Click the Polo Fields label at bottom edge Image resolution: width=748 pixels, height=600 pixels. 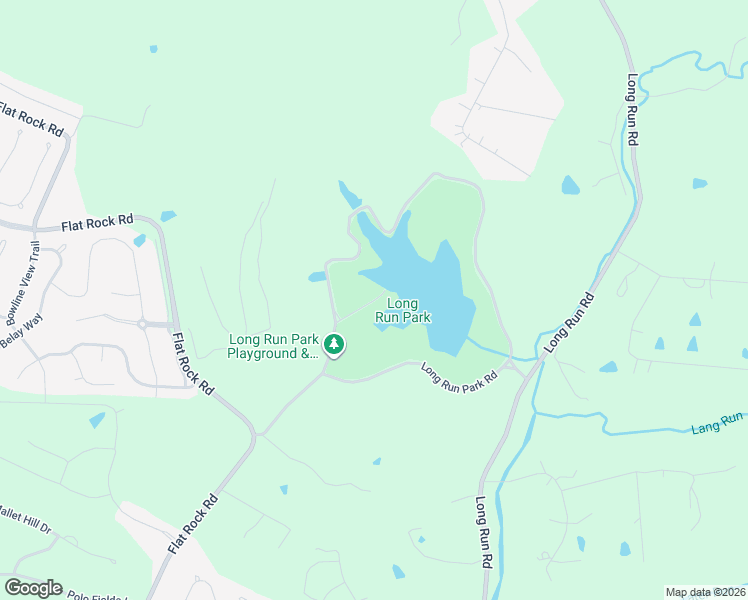tap(97, 596)
